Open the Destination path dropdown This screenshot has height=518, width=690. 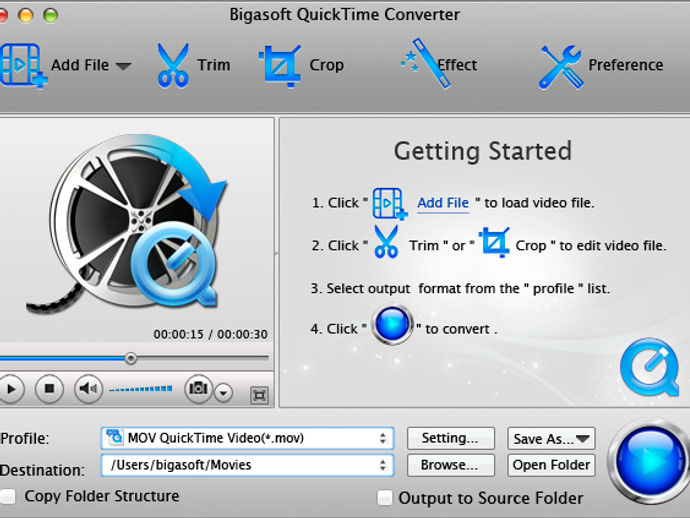click(x=247, y=465)
